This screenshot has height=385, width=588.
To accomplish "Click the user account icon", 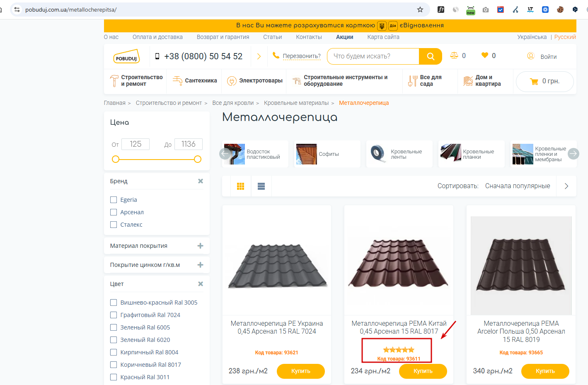I will [x=531, y=56].
